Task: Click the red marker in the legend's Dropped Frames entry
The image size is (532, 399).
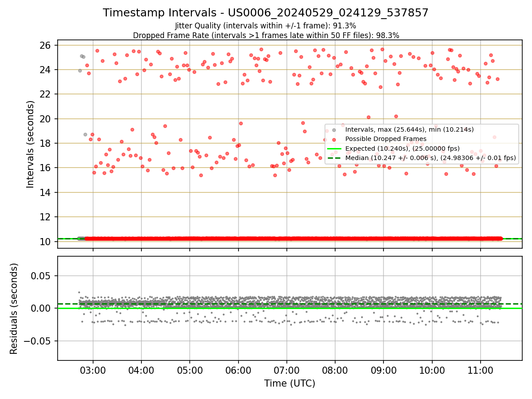Action: pos(334,139)
